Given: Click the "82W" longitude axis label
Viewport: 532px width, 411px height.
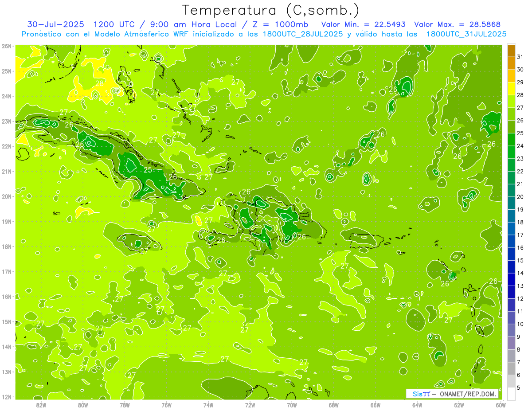Looking at the screenshot, I should [41, 404].
